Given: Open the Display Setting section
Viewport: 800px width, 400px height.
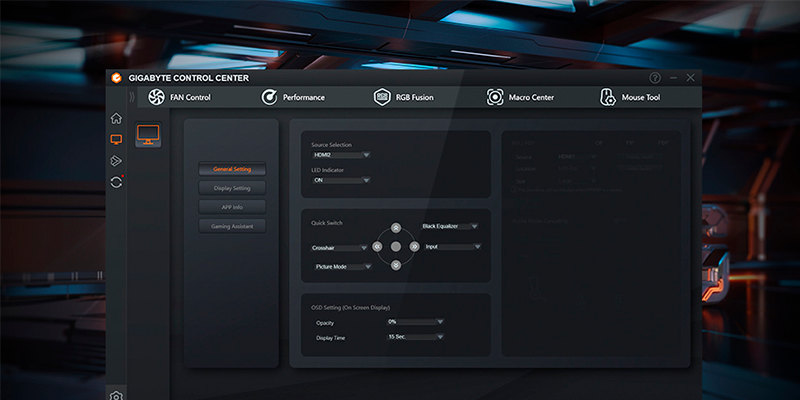Looking at the screenshot, I should click(232, 188).
